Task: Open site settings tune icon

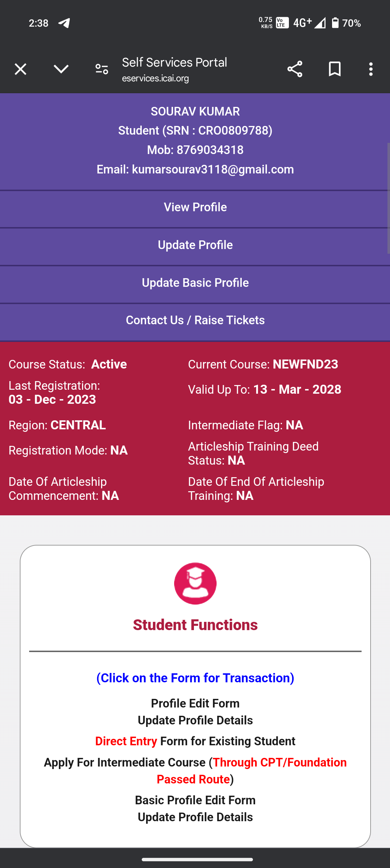Action: [x=102, y=69]
